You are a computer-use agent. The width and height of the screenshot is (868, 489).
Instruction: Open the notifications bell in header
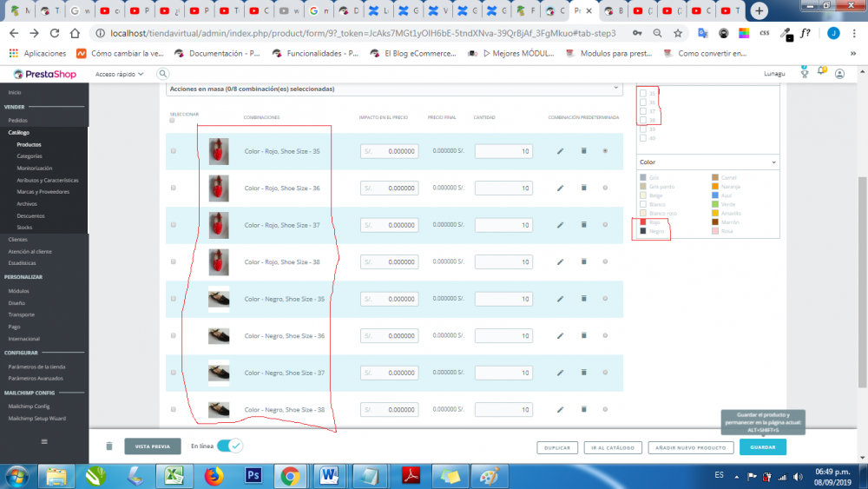[x=822, y=71]
